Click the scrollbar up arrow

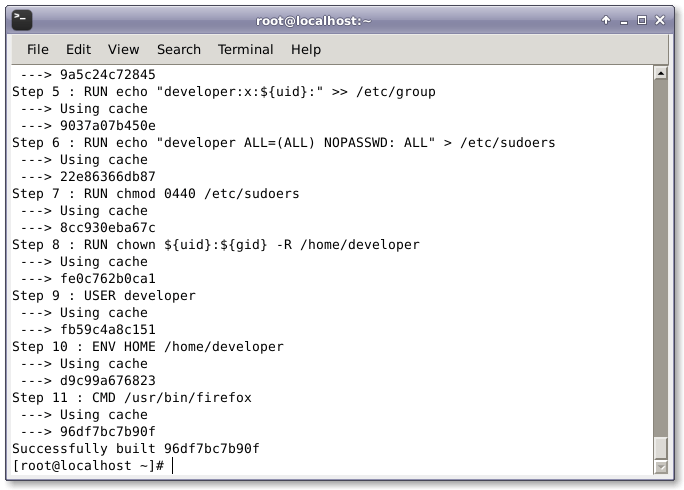coord(660,74)
